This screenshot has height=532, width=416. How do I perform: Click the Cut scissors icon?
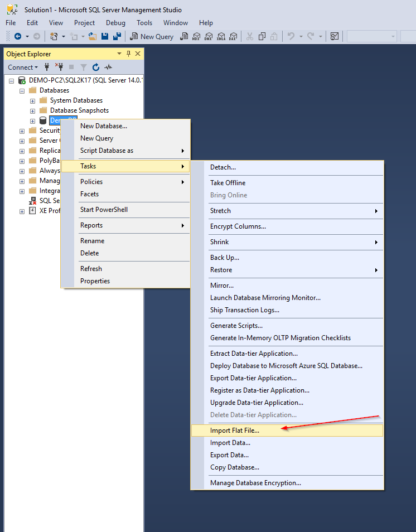click(x=250, y=36)
